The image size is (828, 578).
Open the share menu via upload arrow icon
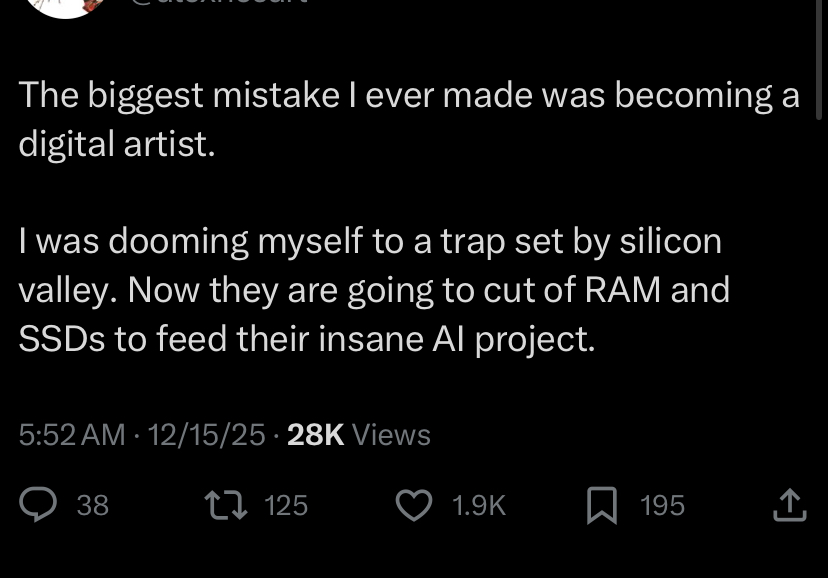(x=789, y=505)
